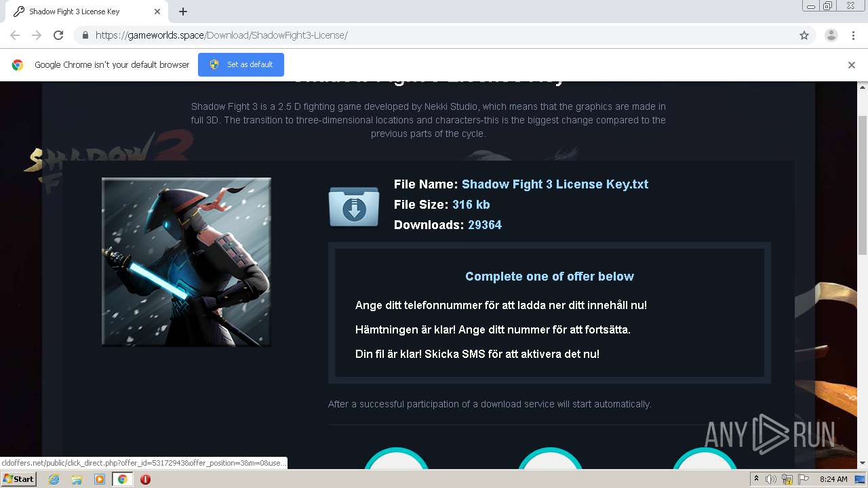This screenshot has height=488, width=868.
Task: Reload the page with the refresh icon
Action: (58, 35)
